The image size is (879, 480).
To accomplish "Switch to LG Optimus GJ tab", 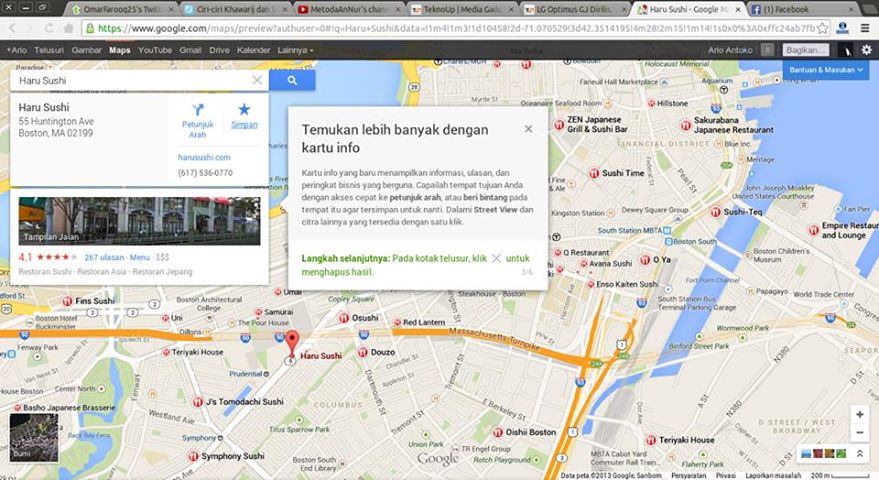I will pyautogui.click(x=574, y=9).
